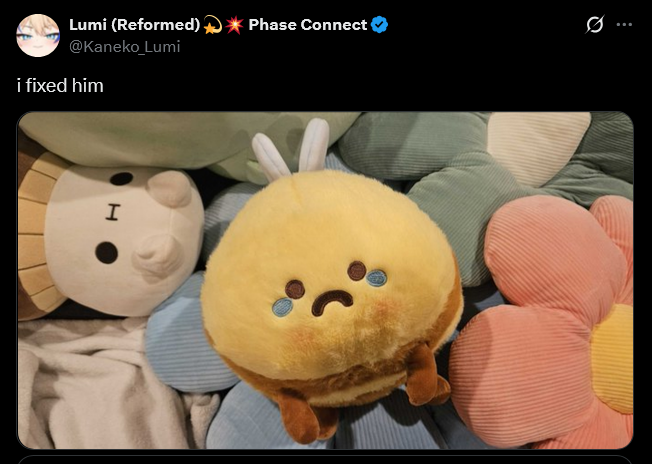Open the photo on the crying bee plush
Screen dimensions: 652x464
(325, 280)
